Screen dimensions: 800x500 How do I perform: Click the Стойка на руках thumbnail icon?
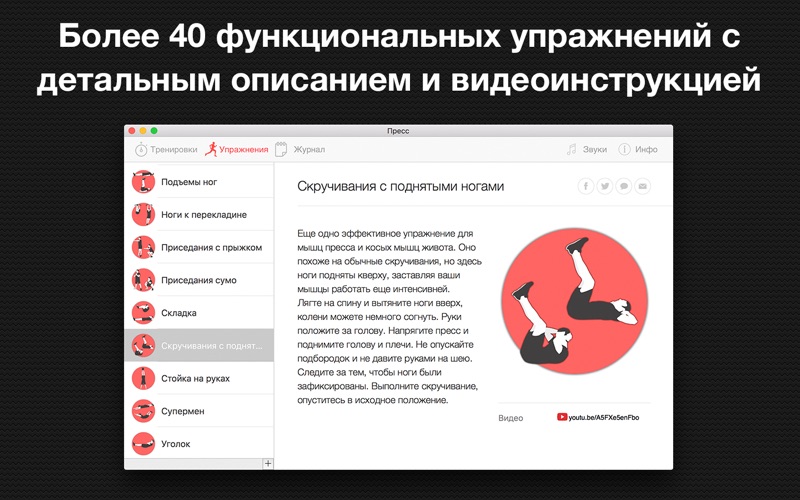(x=143, y=378)
